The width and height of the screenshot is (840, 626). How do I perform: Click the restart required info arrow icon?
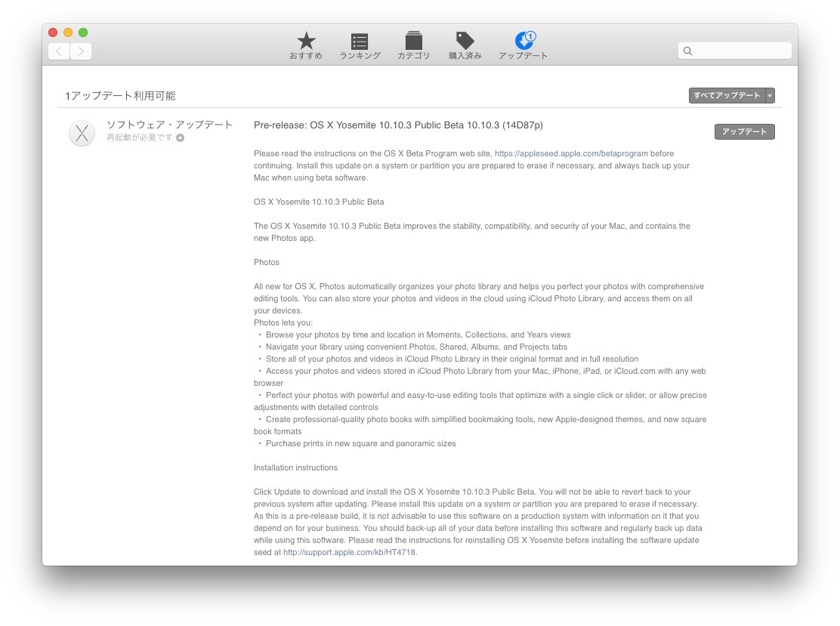click(181, 137)
